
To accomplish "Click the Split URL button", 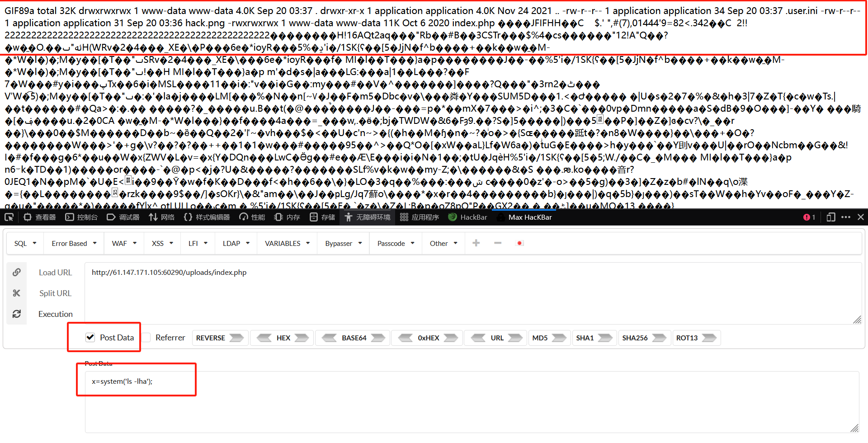I will tap(55, 293).
